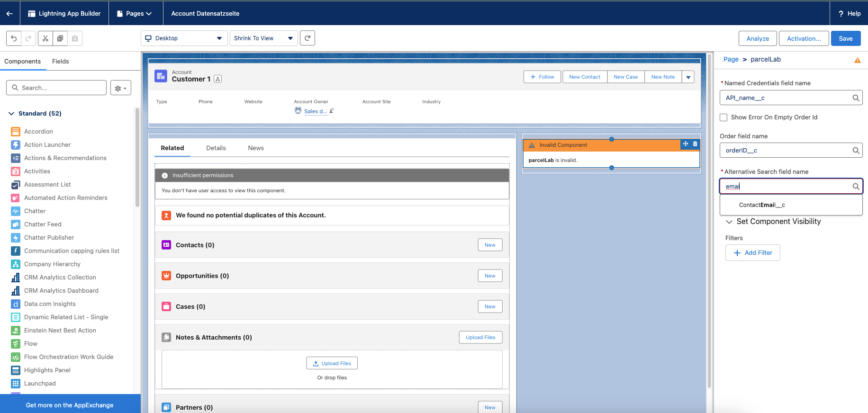Open the Details tab
Screen dimensions: 868x413
[x=216, y=148]
